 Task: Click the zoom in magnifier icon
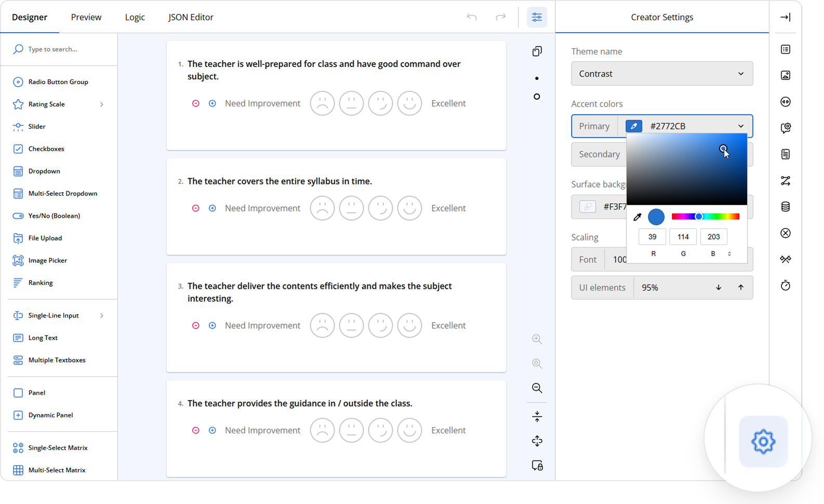point(537,339)
